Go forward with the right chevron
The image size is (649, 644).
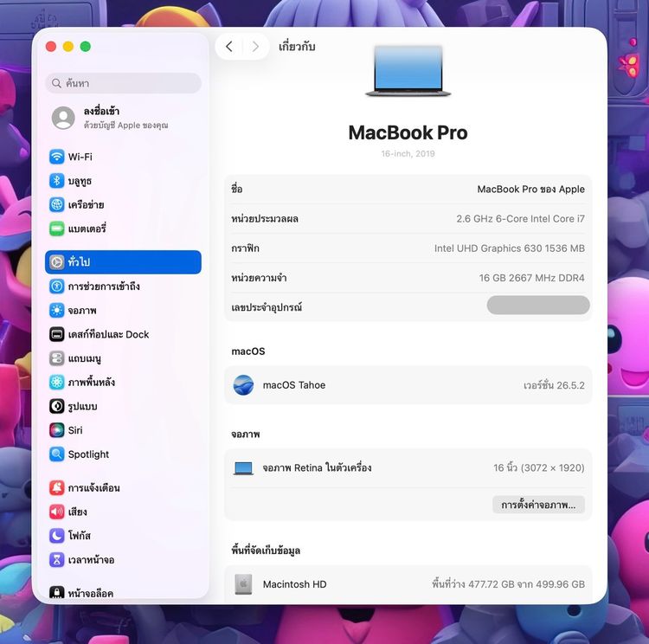(x=255, y=47)
